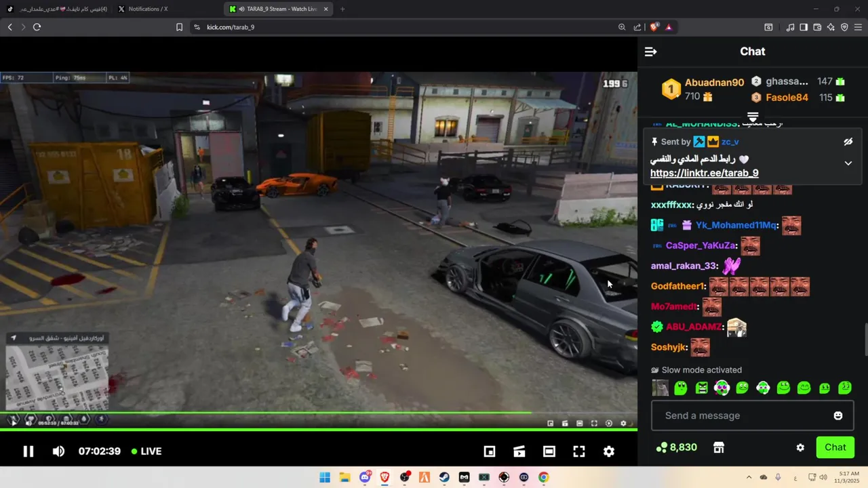Jump to LIVE in the player

146,451
